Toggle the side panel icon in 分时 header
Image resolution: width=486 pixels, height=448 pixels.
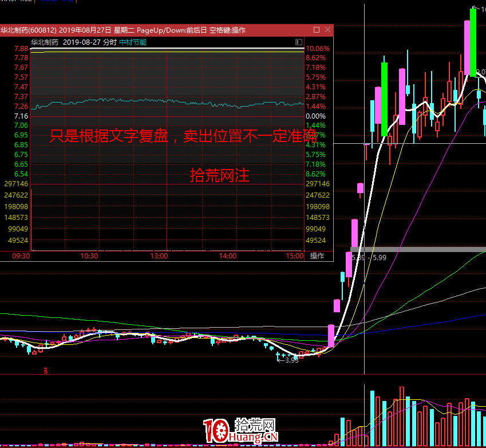click(x=299, y=42)
